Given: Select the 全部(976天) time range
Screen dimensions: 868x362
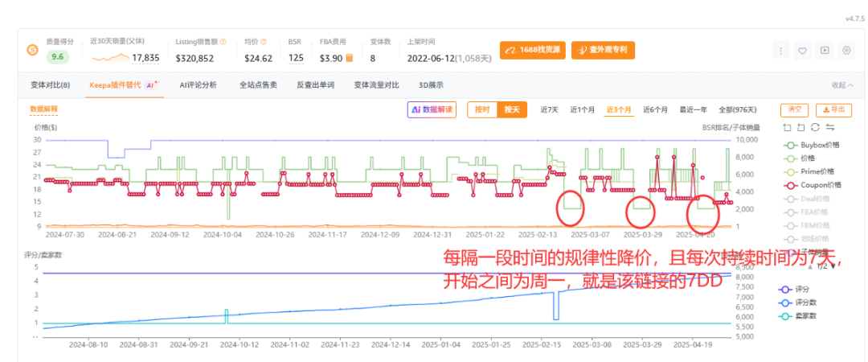Looking at the screenshot, I should click(737, 109).
